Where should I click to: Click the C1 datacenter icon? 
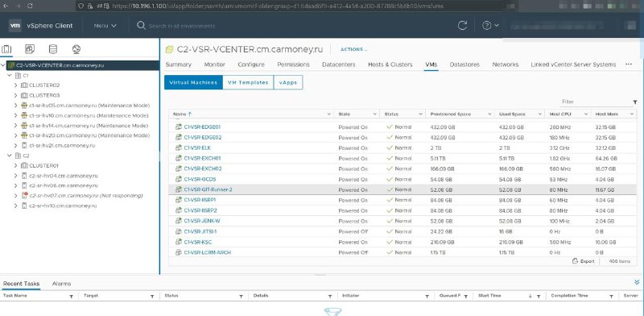[x=18, y=76]
